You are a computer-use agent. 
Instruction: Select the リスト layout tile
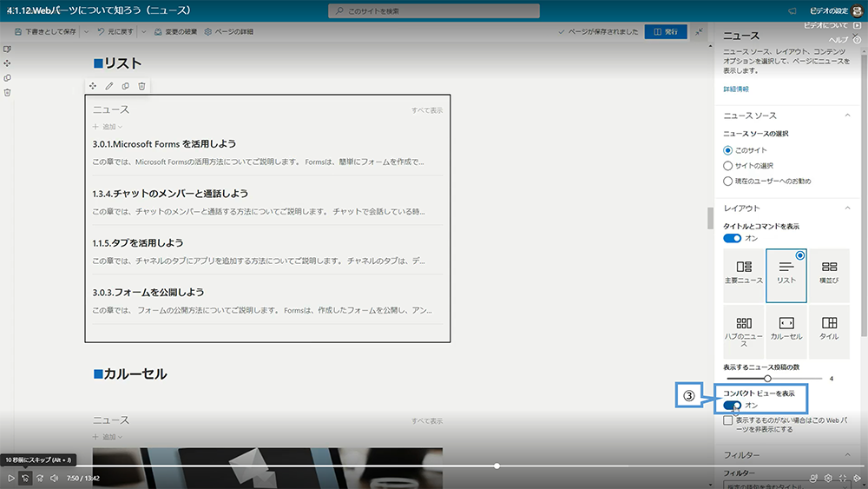point(786,275)
